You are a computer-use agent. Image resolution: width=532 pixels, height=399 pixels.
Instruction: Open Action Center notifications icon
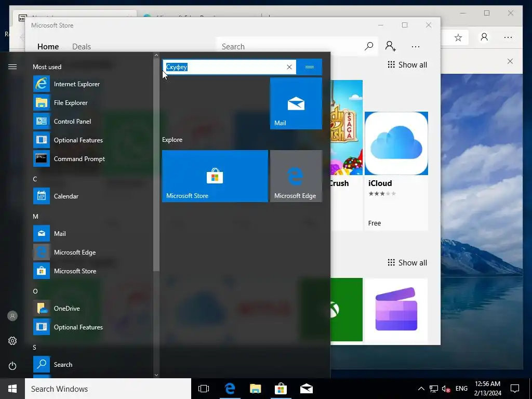[x=515, y=389]
